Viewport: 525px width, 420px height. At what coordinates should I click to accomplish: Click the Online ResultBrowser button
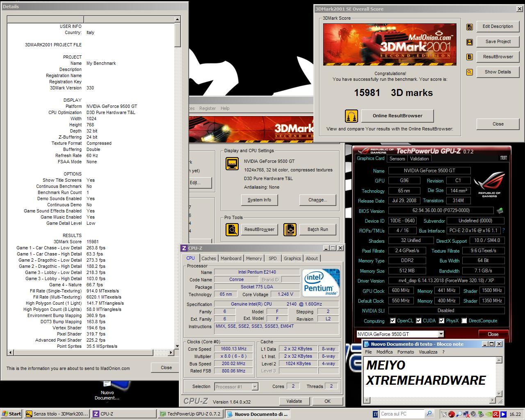pyautogui.click(x=397, y=116)
